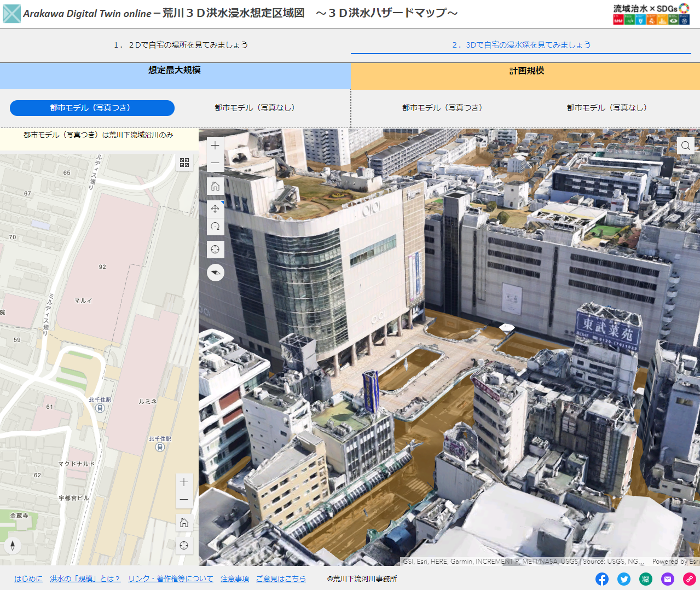
Task: Open the Twitter share icon
Action: tap(623, 579)
